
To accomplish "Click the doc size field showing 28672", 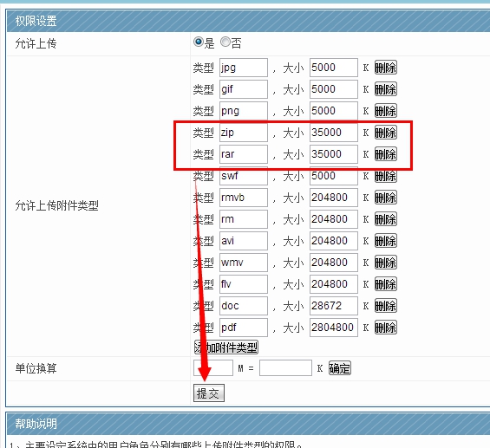I will [334, 306].
